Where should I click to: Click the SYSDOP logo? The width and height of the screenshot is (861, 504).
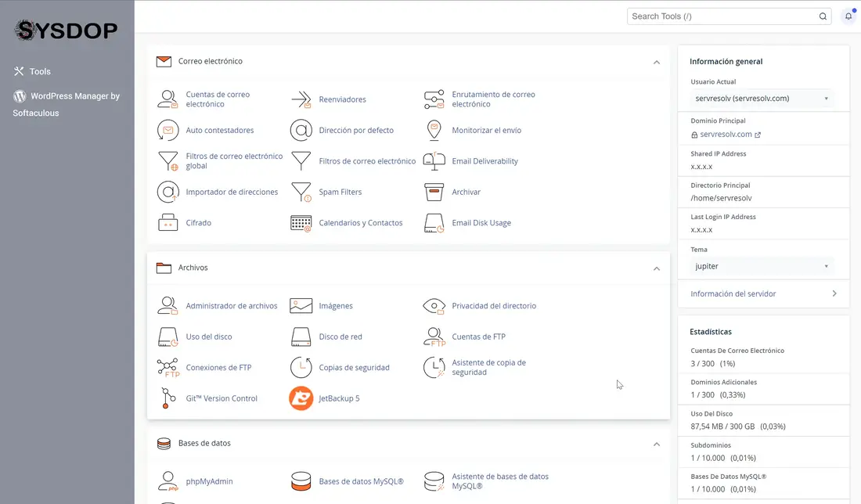[67, 31]
